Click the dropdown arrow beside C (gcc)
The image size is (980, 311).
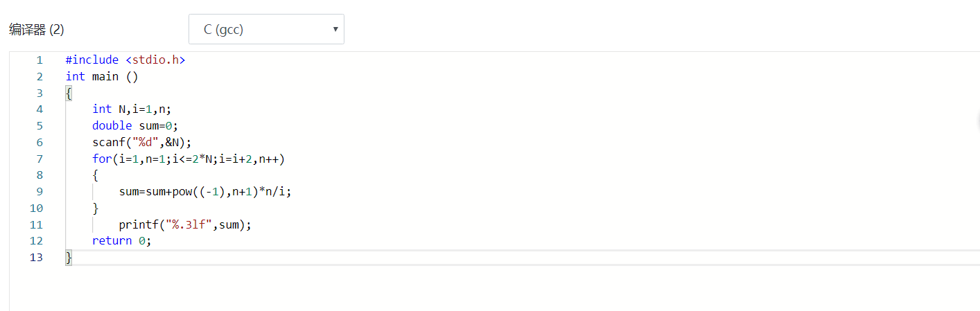click(335, 30)
